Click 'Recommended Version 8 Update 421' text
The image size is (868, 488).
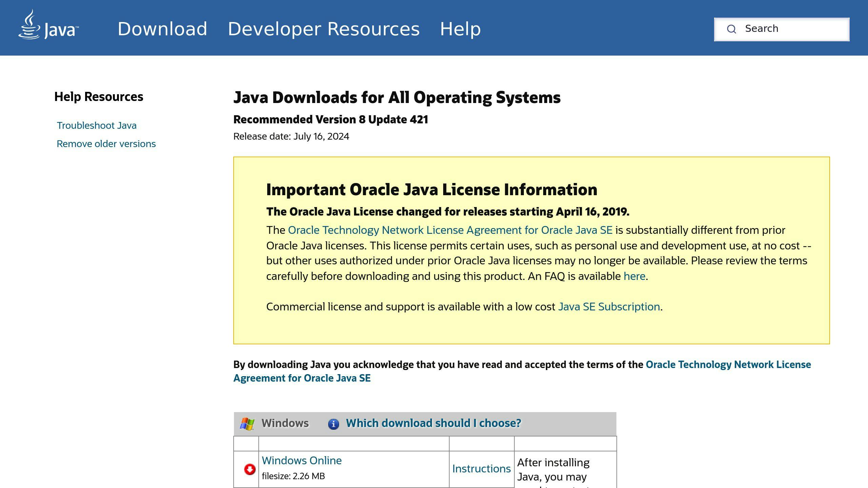(331, 120)
